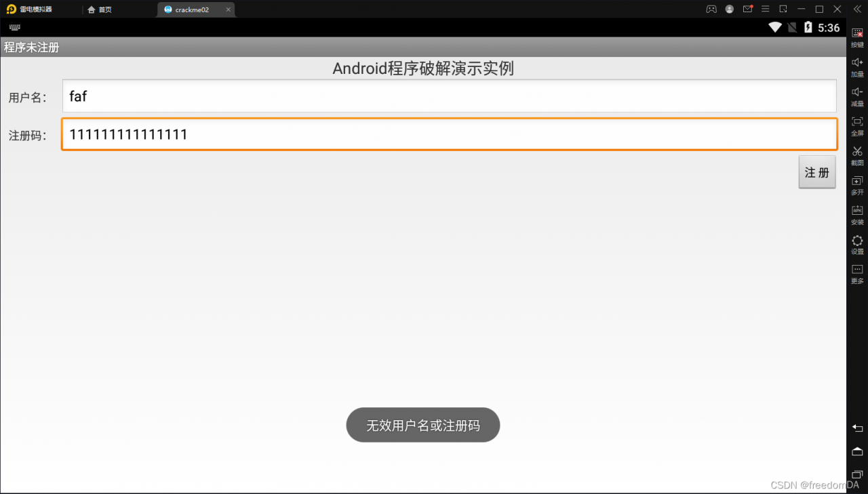Click the 安装 APK install icon

(857, 214)
